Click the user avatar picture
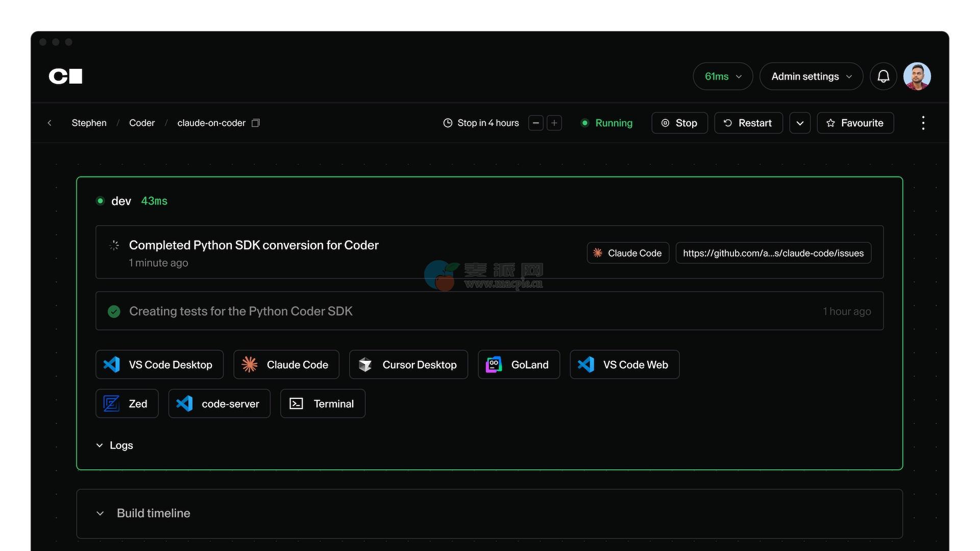 click(917, 77)
